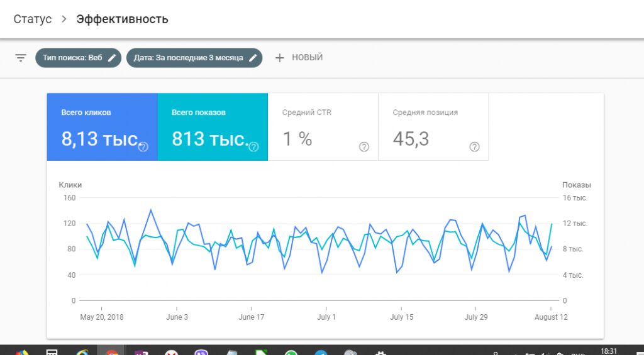Screen dimensions: 644x355
Task: Open the Дата: За последние 3 месяца filter
Action: pyautogui.click(x=188, y=58)
